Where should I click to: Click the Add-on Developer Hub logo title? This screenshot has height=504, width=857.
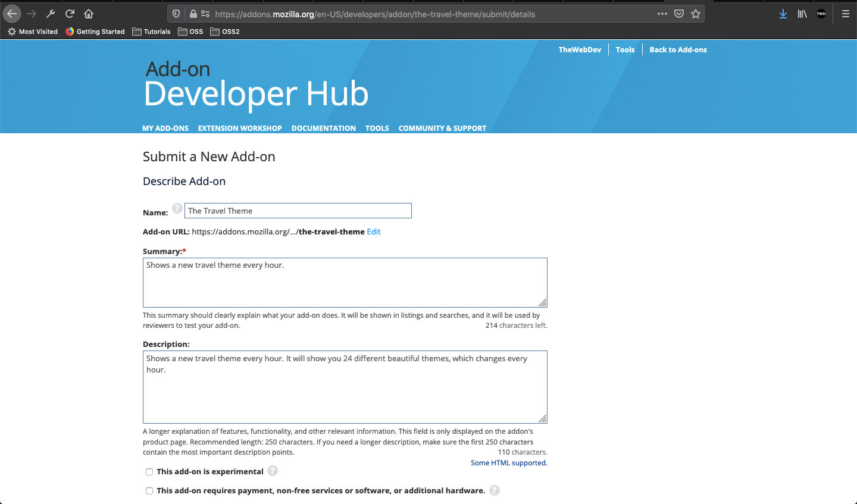click(256, 85)
